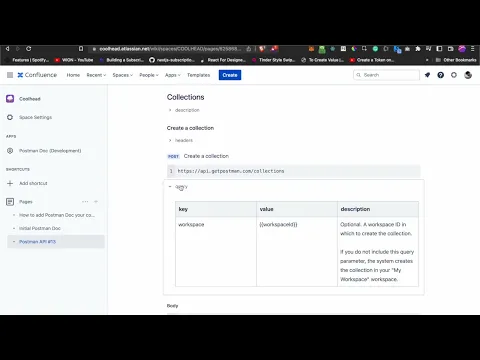This screenshot has height=360, width=480.
Task: Click the bookmark icon beside the address bar
Action: 81,49
